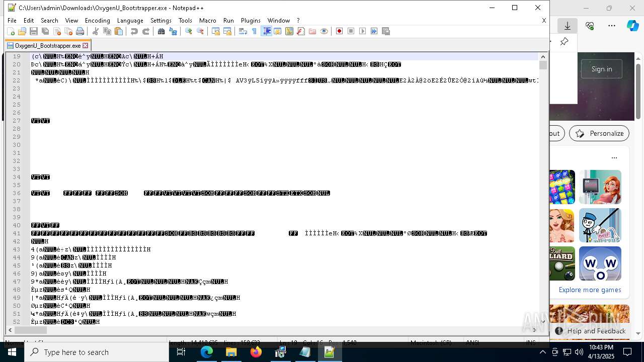The image size is (644, 362).
Task: Click the Save toolbar icon
Action: [x=34, y=31]
